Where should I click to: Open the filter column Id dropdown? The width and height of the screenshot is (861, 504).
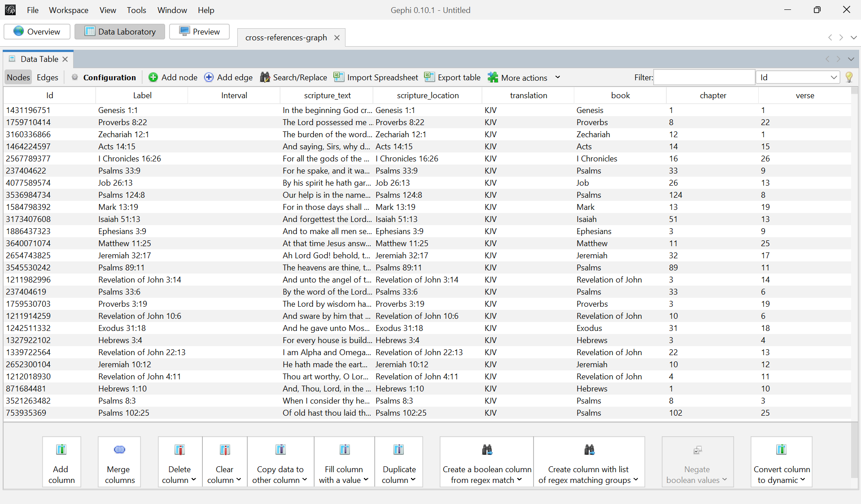tap(798, 77)
